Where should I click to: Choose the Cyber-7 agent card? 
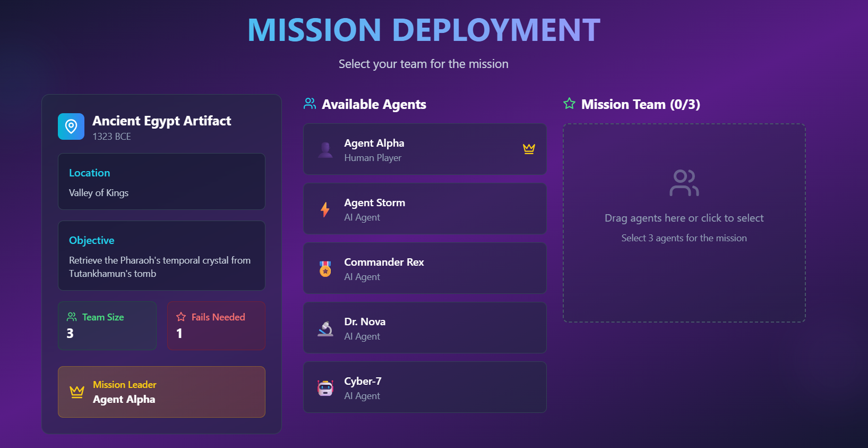click(425, 387)
